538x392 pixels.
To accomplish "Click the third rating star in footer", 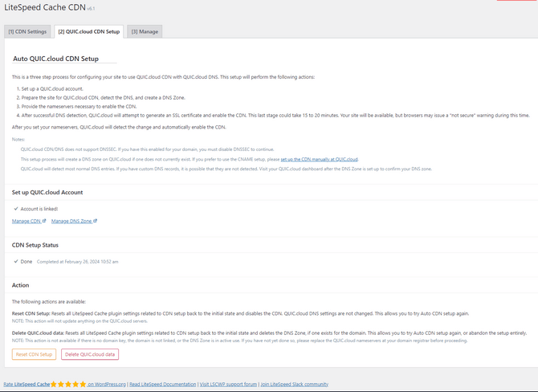I will coord(68,385).
